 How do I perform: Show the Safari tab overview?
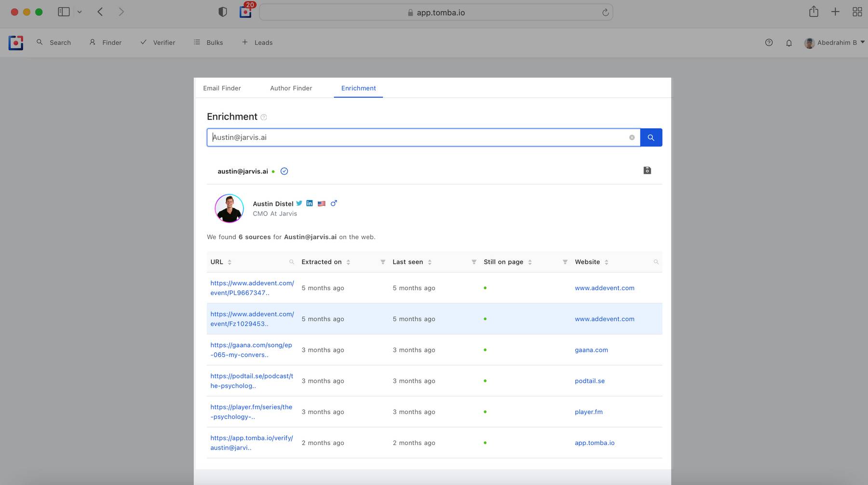(x=857, y=12)
